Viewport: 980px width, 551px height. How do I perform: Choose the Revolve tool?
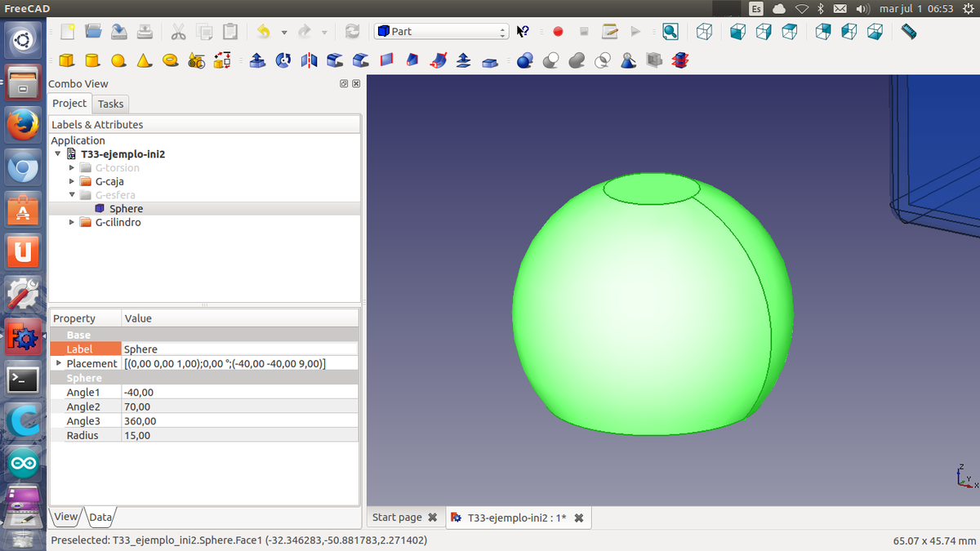tap(283, 60)
